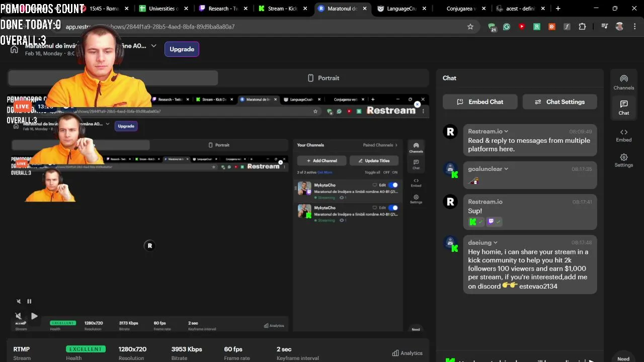Click daeiung's chat avatar
Image resolution: width=644 pixels, height=362 pixels.
click(x=451, y=243)
